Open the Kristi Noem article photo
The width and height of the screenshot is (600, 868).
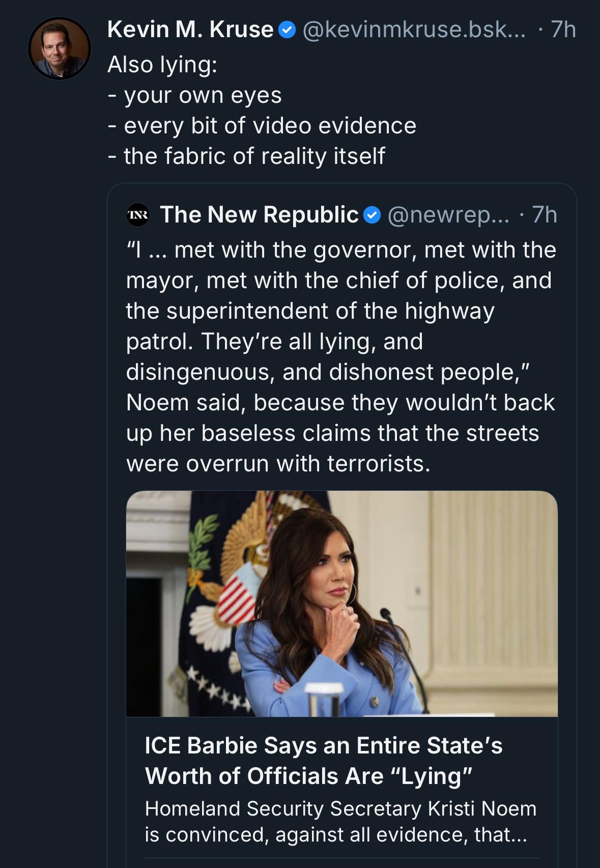(341, 603)
